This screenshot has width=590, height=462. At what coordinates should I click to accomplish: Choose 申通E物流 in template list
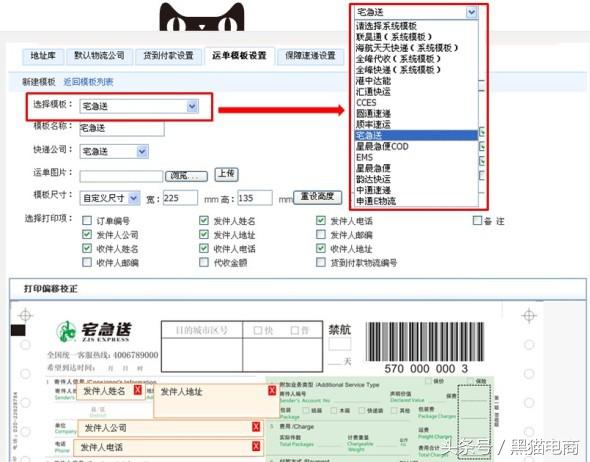coord(417,201)
